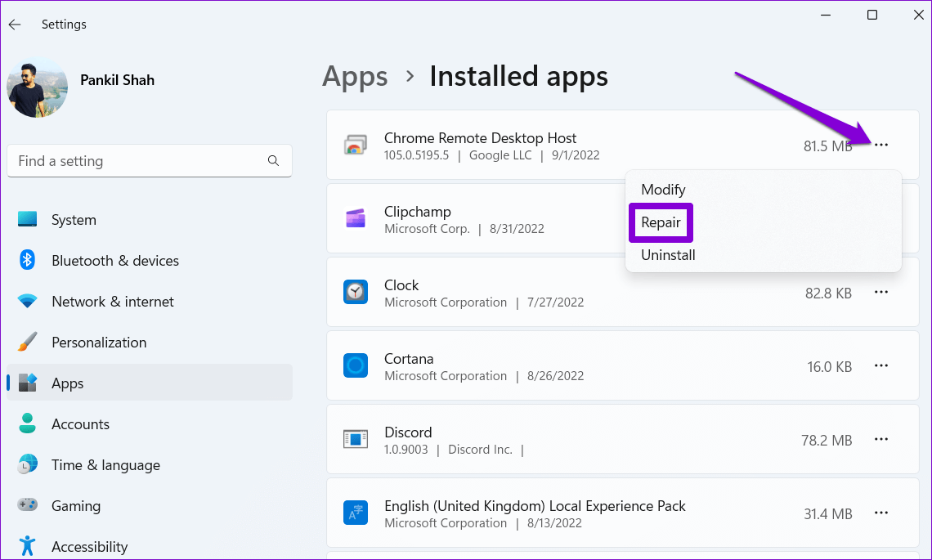Viewport: 932px width, 560px height.
Task: Click the Apps breadcrumb link
Action: (355, 77)
